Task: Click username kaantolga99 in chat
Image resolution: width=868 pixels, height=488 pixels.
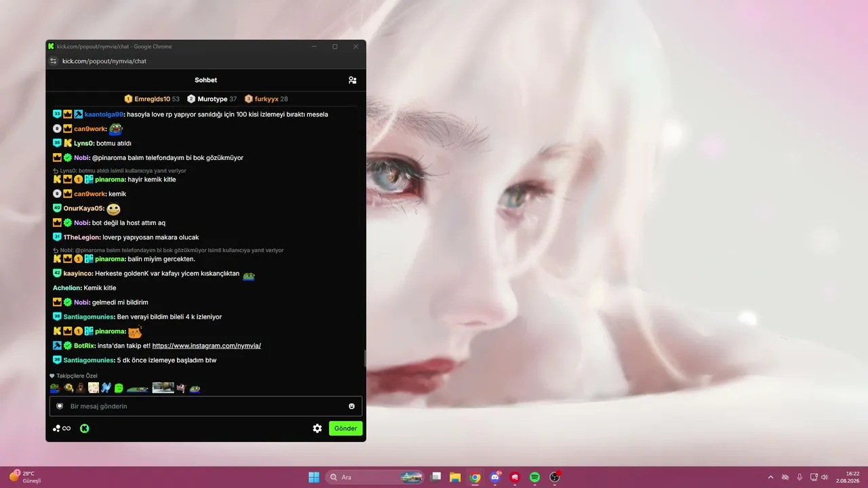Action: (x=104, y=115)
